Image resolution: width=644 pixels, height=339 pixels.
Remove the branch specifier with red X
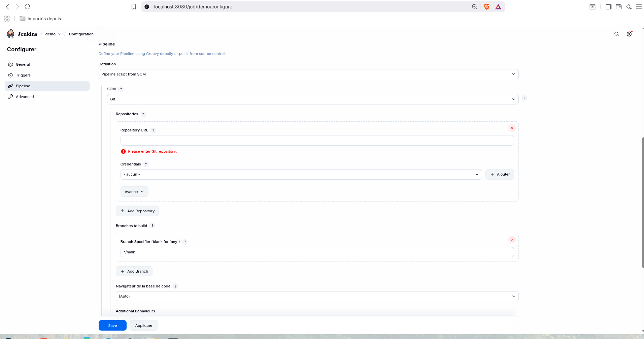(512, 240)
